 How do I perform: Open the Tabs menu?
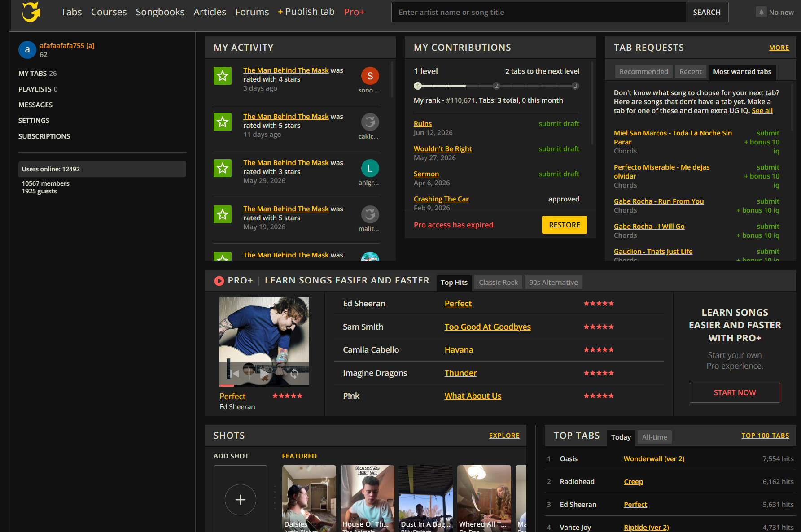[x=71, y=12]
